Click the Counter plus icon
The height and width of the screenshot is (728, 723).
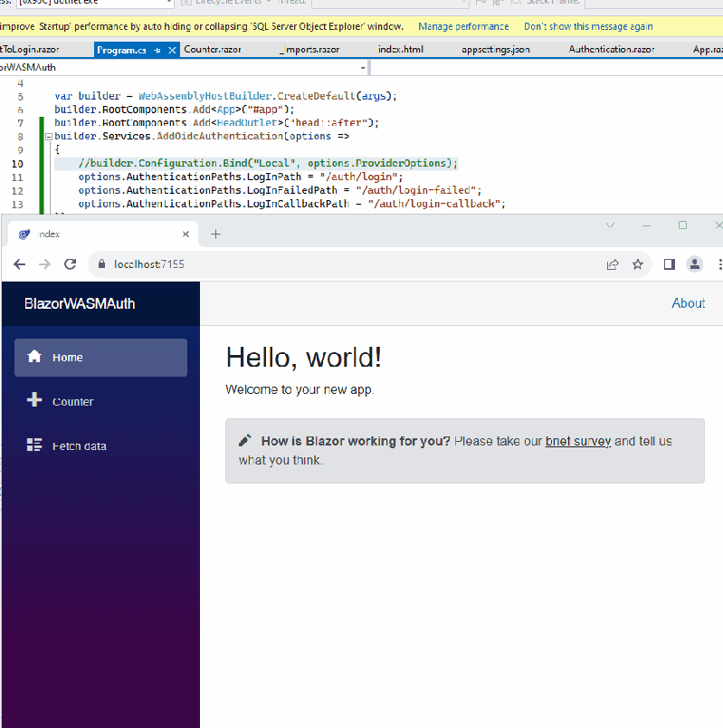pyautogui.click(x=34, y=399)
